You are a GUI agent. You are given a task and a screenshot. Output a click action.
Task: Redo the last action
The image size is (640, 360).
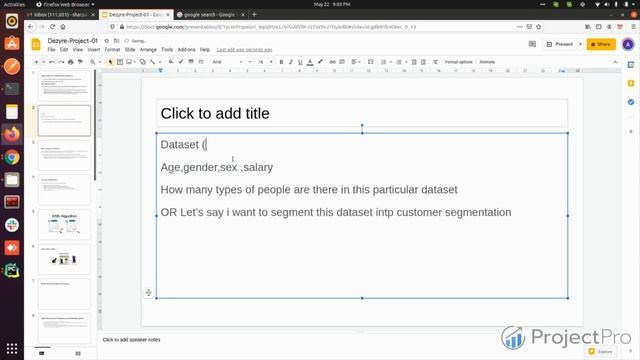[x=61, y=62]
